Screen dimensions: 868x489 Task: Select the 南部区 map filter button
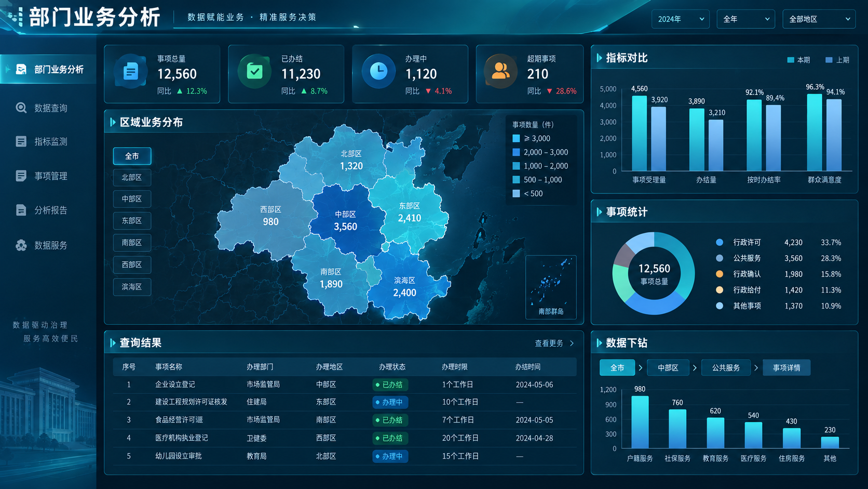[132, 243]
